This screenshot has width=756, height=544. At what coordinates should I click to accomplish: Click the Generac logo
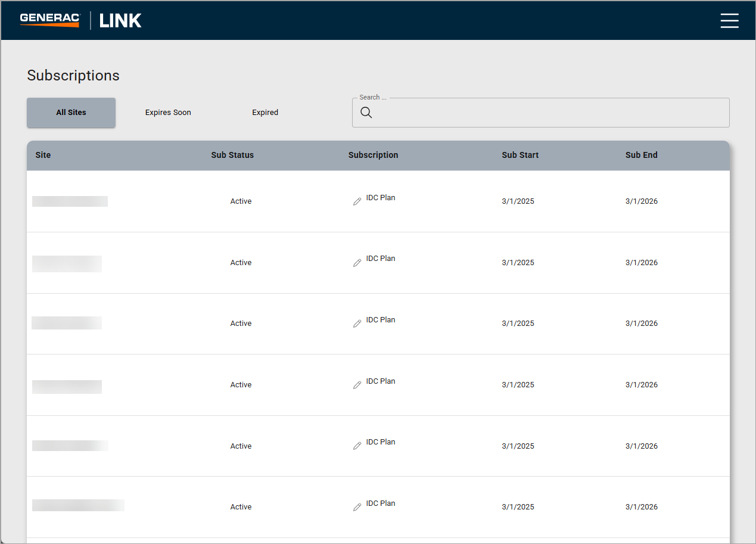(49, 20)
